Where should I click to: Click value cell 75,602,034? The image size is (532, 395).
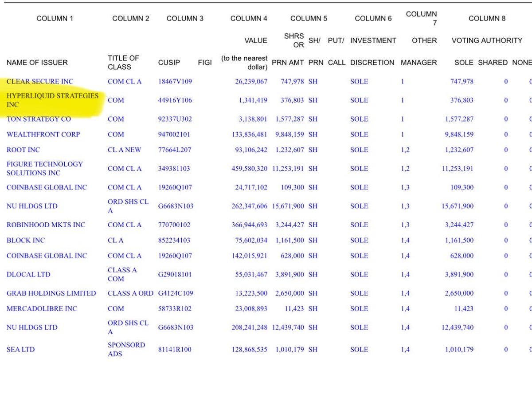pyautogui.click(x=251, y=241)
